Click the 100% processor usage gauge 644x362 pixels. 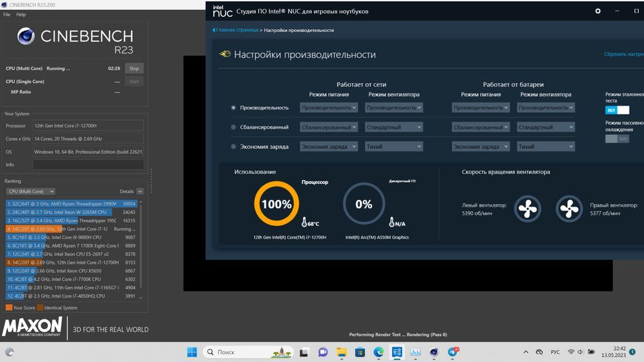[276, 205]
